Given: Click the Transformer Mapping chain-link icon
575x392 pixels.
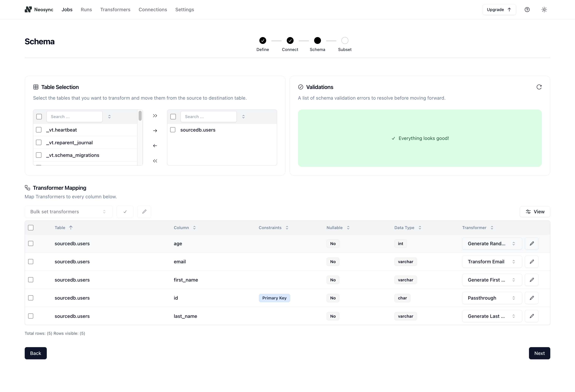Looking at the screenshot, I should click(x=27, y=188).
